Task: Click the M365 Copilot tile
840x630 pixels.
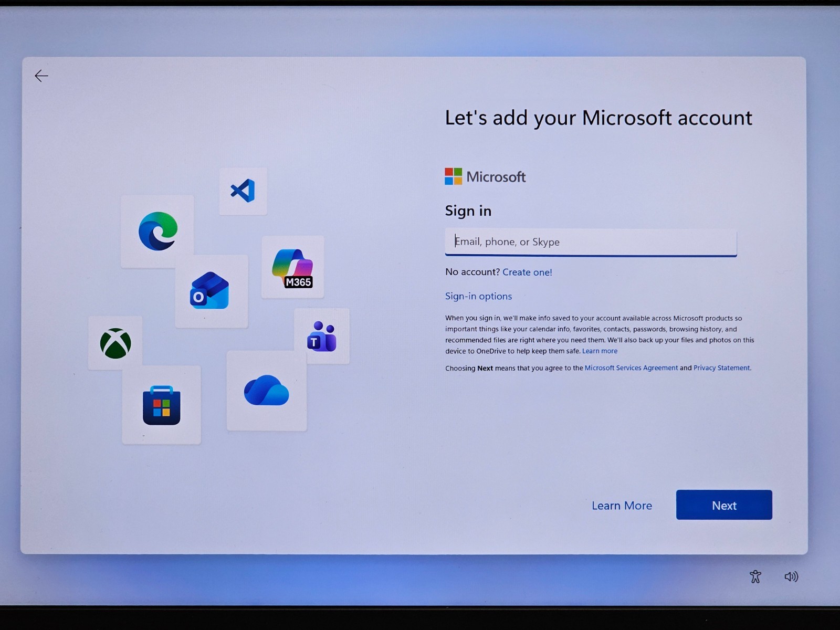Action: point(292,267)
